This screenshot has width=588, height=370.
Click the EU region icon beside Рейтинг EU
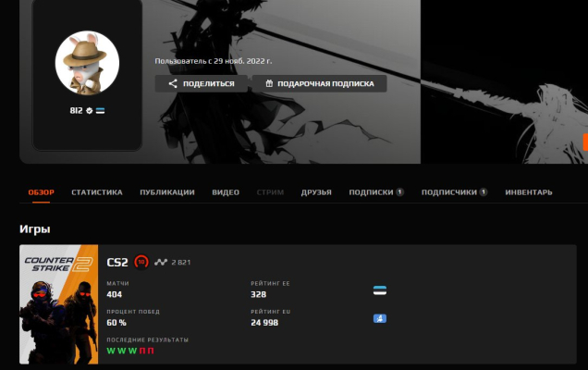pos(379,318)
